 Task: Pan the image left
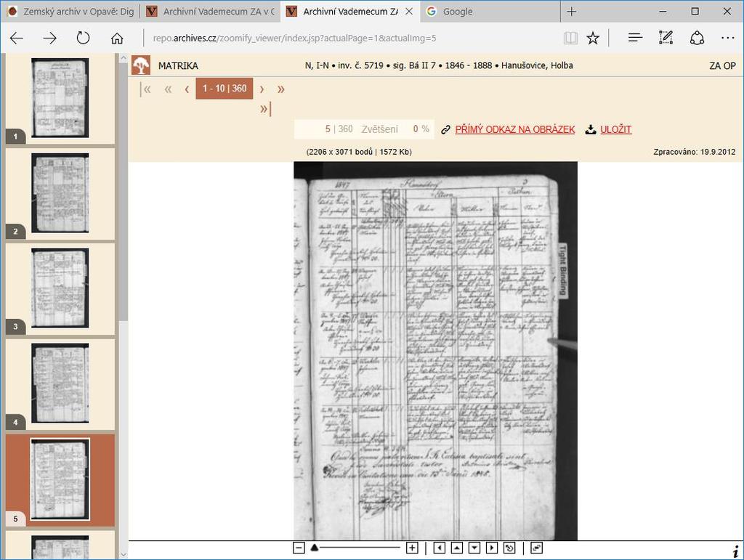point(440,548)
